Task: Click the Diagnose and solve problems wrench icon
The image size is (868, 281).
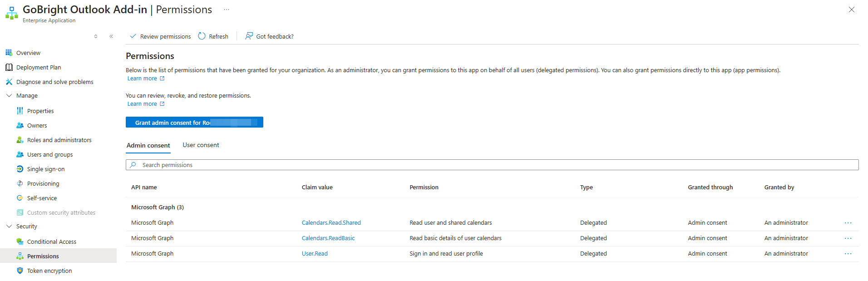Action: pyautogui.click(x=9, y=82)
